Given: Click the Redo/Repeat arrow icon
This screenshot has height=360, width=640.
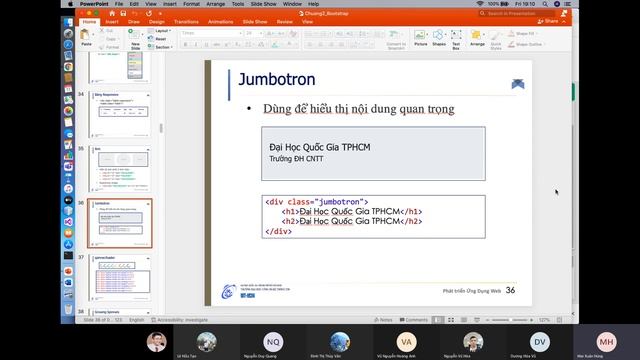Looking at the screenshot, I should [x=149, y=13].
